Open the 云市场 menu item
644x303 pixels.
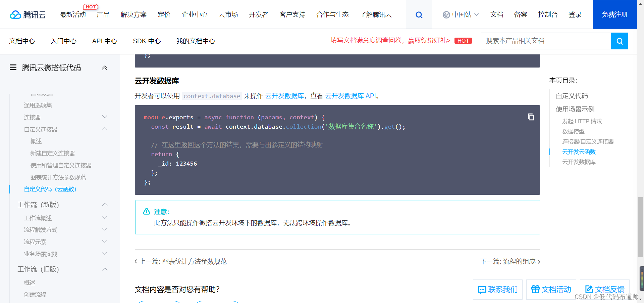click(x=228, y=15)
